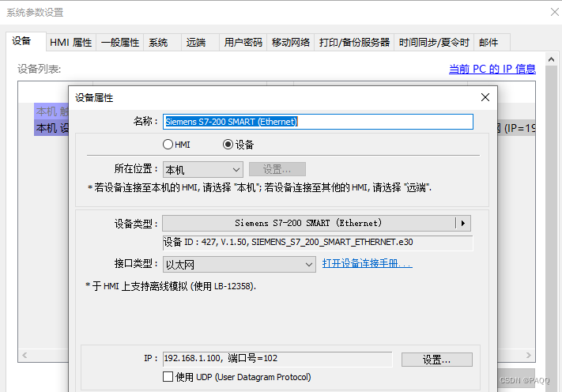
Task: Open the 打开设备连接手册 link
Action: point(367,263)
